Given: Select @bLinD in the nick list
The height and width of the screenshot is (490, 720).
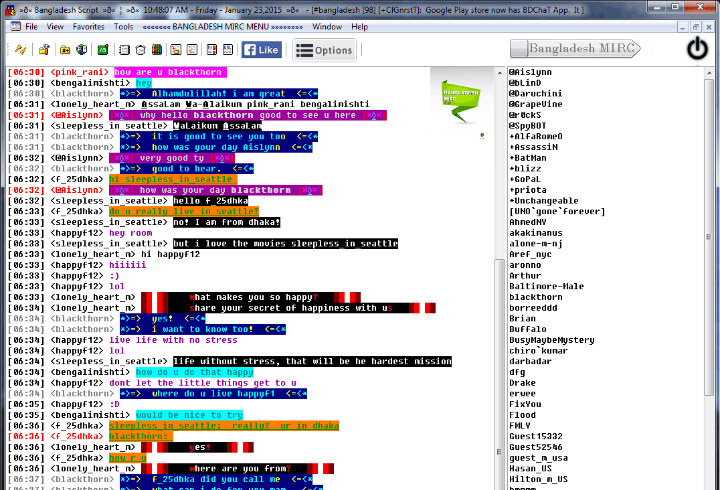Looking at the screenshot, I should pos(525,83).
